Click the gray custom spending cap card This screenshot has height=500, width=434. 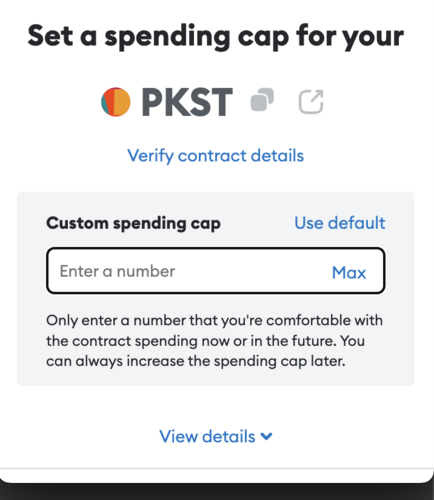pos(216,289)
